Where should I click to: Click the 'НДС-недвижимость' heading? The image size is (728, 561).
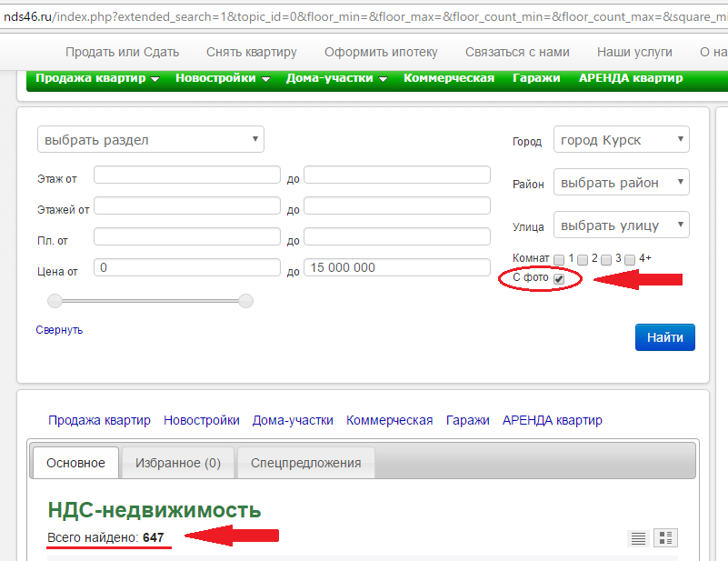click(155, 510)
